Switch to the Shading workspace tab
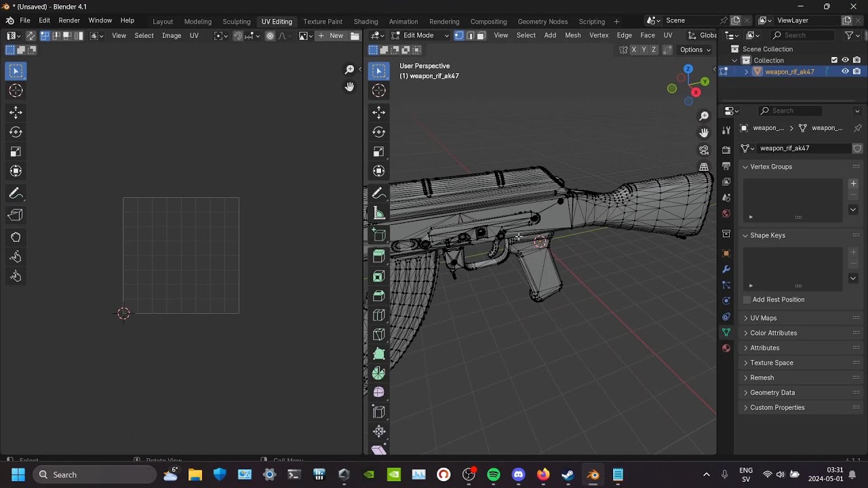The image size is (868, 488). point(366,21)
